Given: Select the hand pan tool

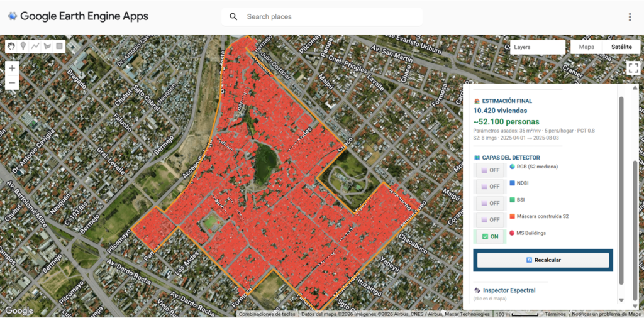Looking at the screenshot, I should tap(12, 47).
